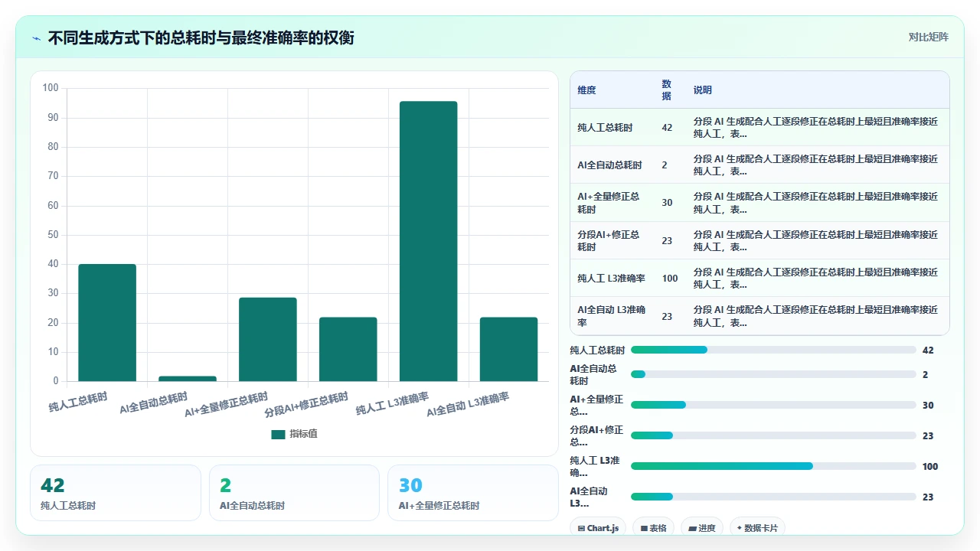Click the value 42 in the table

(x=667, y=128)
